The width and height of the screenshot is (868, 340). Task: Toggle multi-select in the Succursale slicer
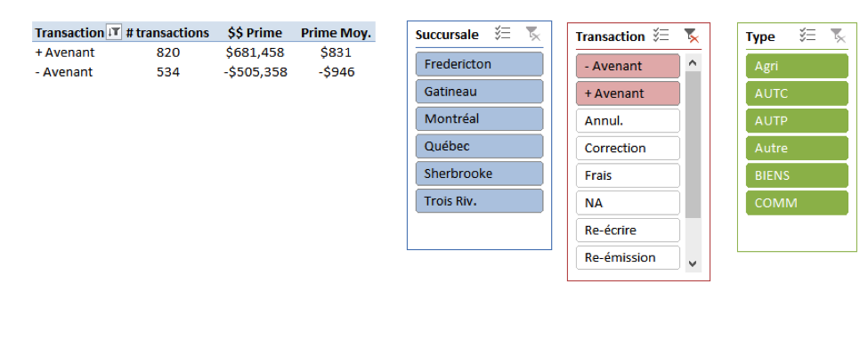[x=502, y=34]
